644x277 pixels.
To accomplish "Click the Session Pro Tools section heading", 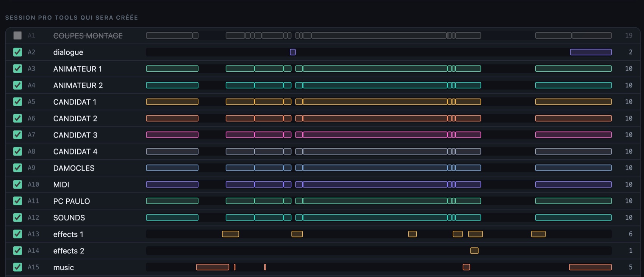I will tap(72, 17).
